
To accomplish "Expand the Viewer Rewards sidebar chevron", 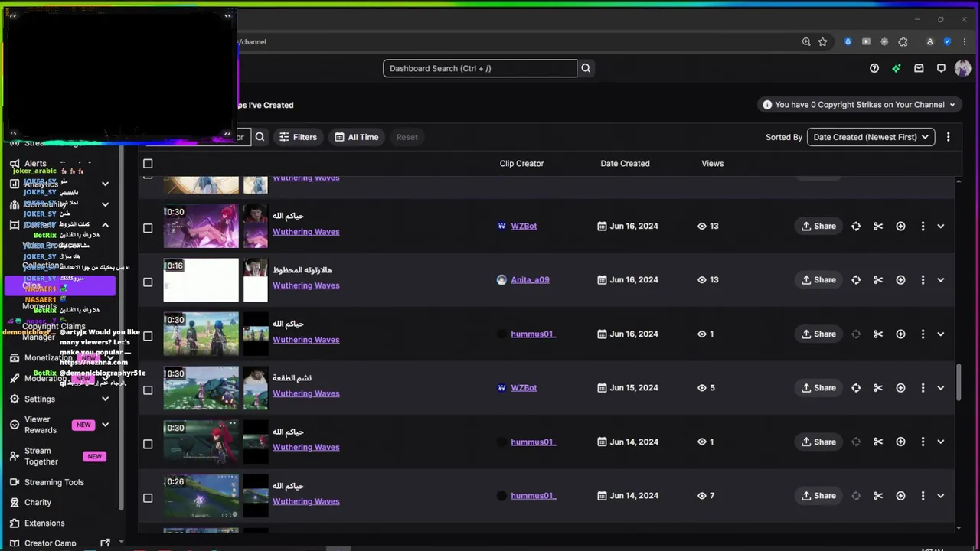I will coord(105,425).
